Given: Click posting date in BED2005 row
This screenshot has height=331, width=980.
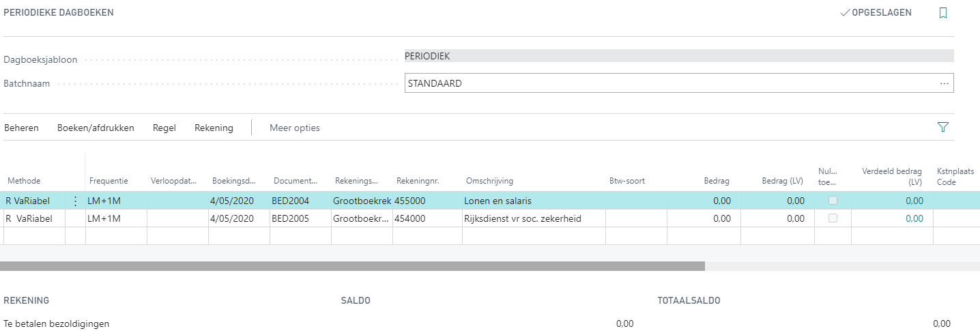Looking at the screenshot, I should click(239, 219).
